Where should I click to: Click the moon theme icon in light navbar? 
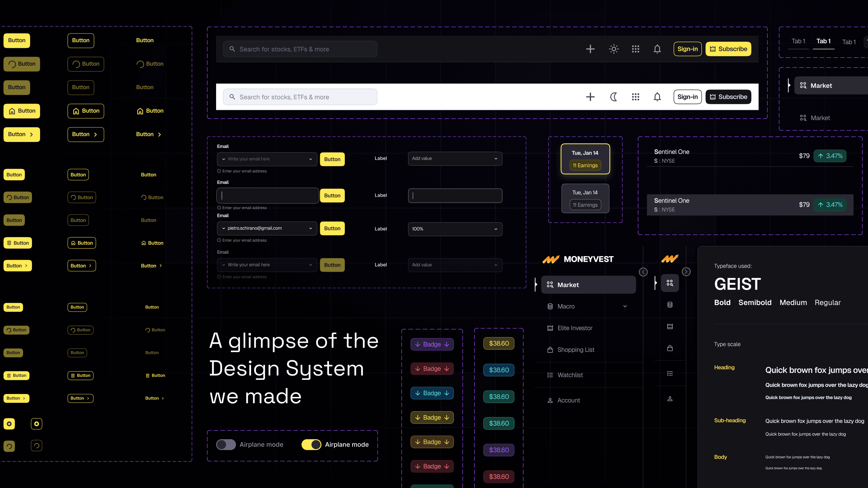(614, 97)
